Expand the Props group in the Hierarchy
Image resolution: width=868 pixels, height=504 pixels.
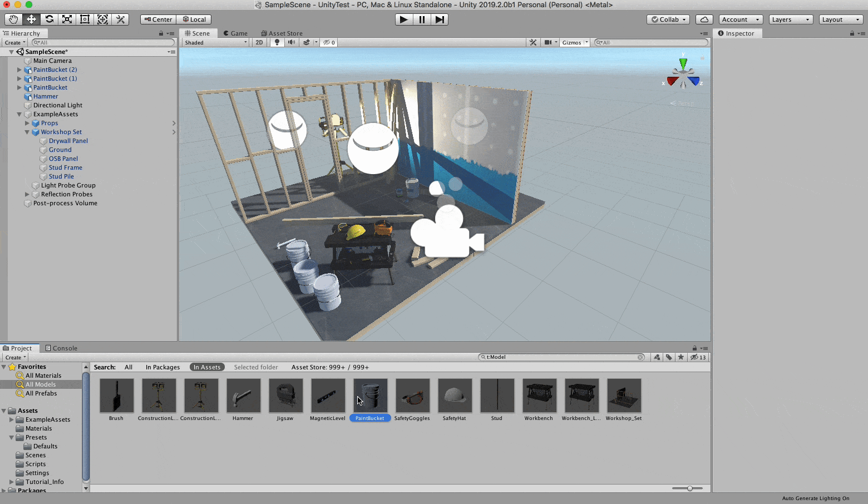(x=27, y=123)
